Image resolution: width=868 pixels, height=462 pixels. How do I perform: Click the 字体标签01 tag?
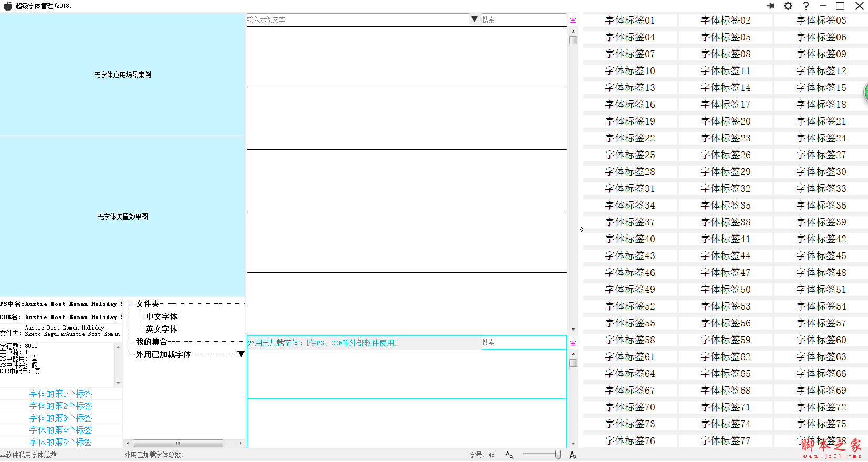630,20
